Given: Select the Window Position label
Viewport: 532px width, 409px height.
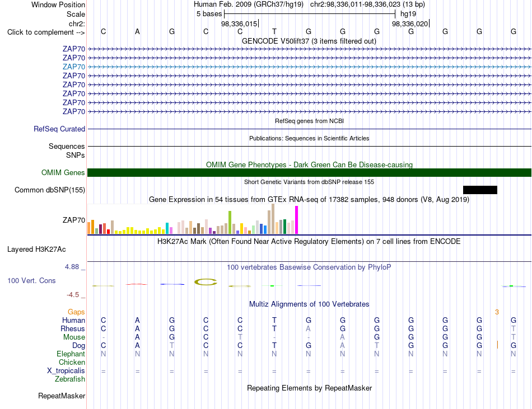Looking at the screenshot, I should pos(58,4).
